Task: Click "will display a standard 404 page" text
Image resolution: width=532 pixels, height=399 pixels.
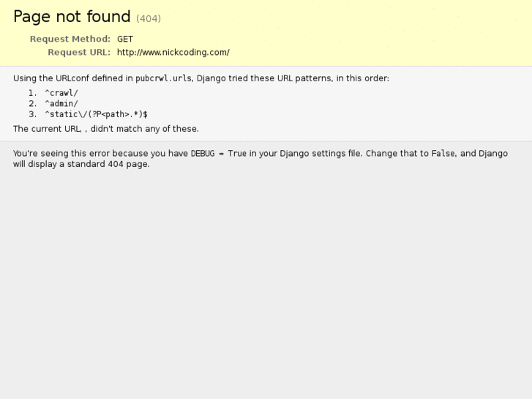Action: click(x=81, y=164)
